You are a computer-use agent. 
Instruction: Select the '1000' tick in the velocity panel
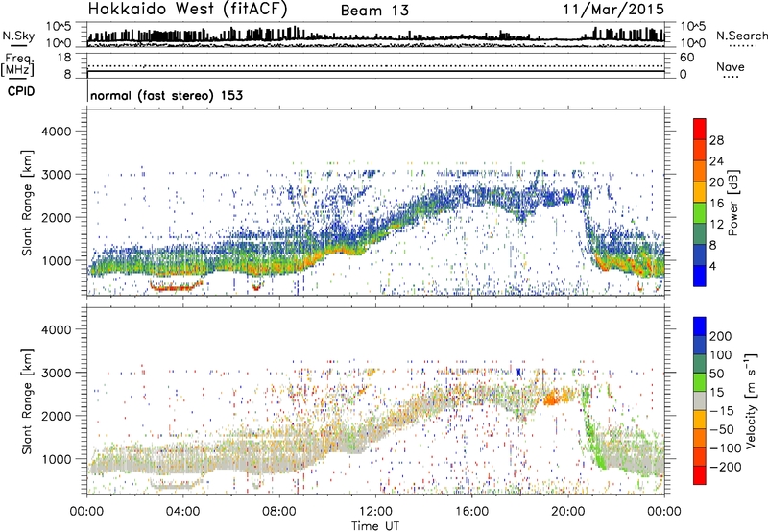[x=57, y=459]
